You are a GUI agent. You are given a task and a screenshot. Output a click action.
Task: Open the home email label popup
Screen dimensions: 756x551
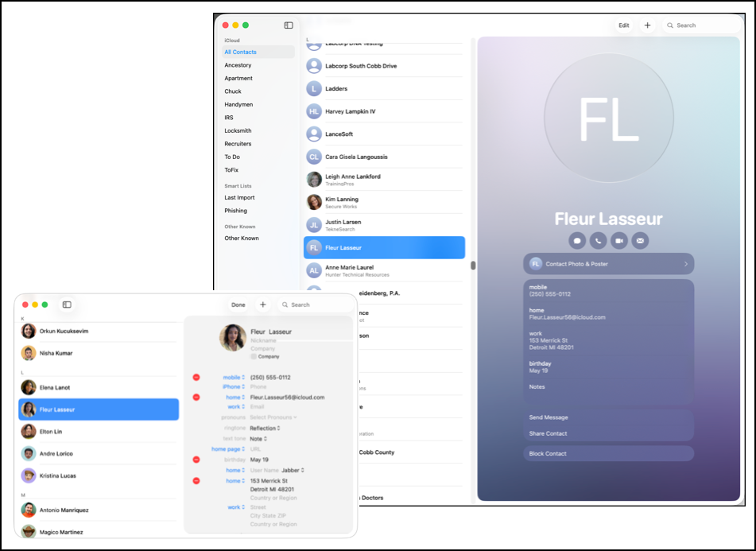pos(235,398)
